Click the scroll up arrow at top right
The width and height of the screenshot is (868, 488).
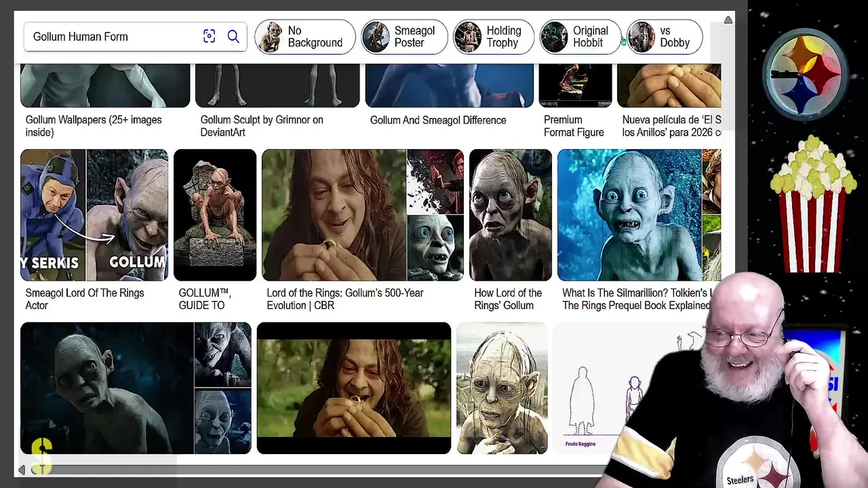728,20
